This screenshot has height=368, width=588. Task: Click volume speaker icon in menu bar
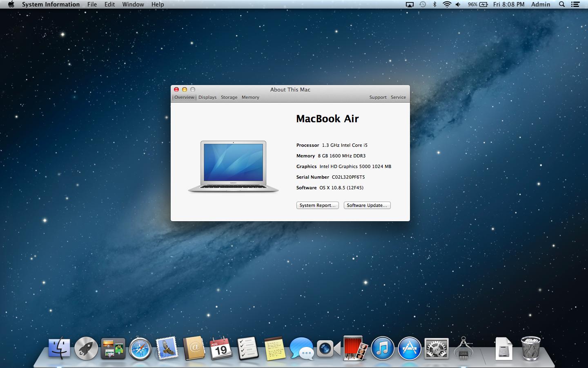point(458,4)
